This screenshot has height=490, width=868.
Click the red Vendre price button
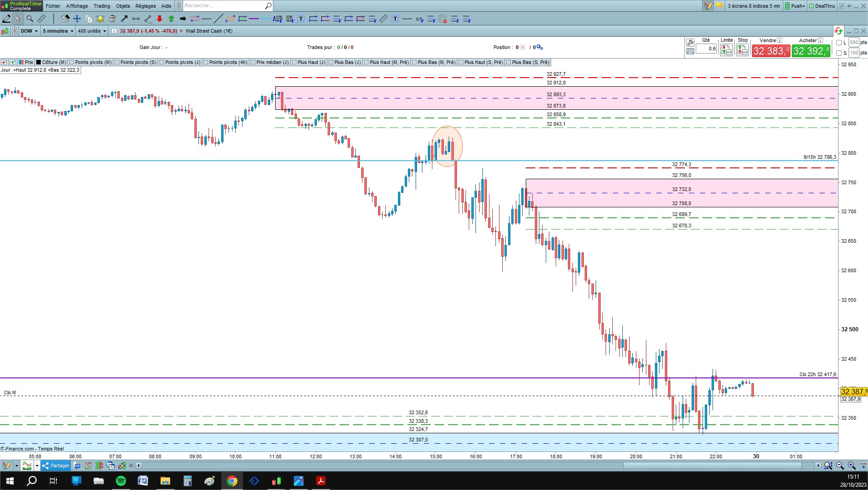(771, 51)
